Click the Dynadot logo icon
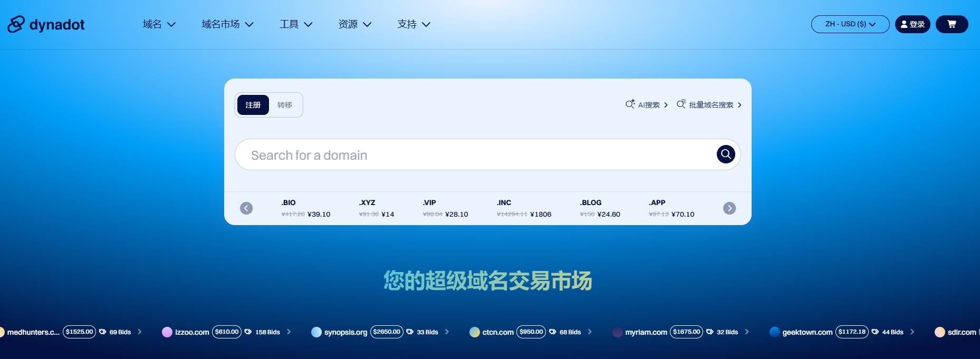The image size is (980, 359). click(16, 24)
